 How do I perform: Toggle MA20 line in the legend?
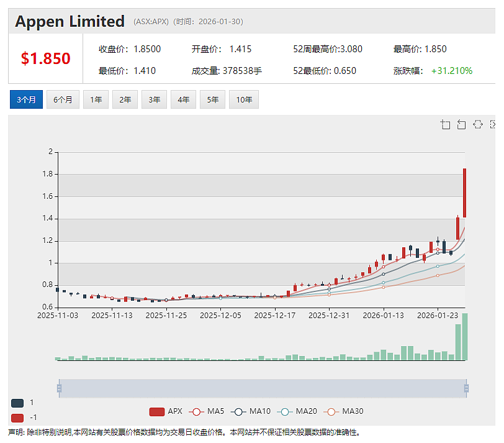click(297, 411)
